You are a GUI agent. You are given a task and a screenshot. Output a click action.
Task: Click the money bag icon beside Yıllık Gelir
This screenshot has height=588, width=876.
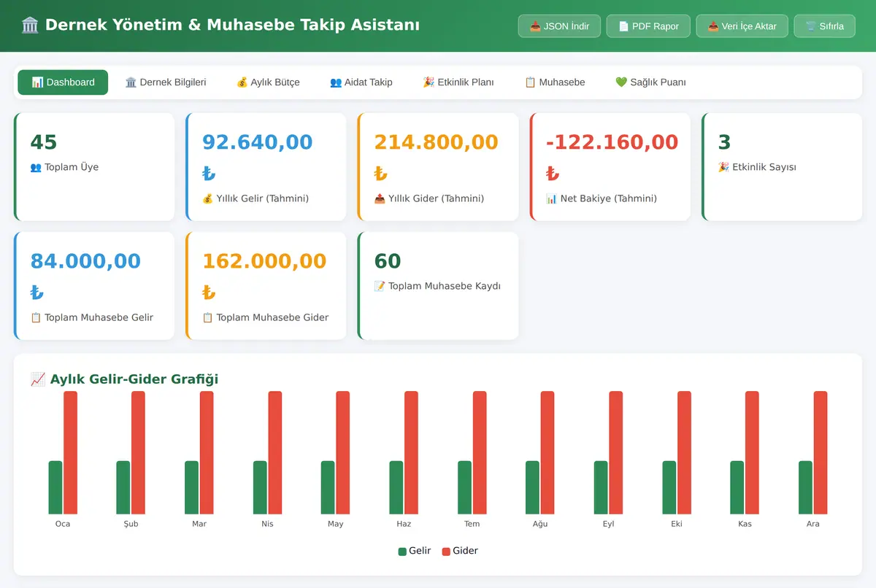pos(208,198)
